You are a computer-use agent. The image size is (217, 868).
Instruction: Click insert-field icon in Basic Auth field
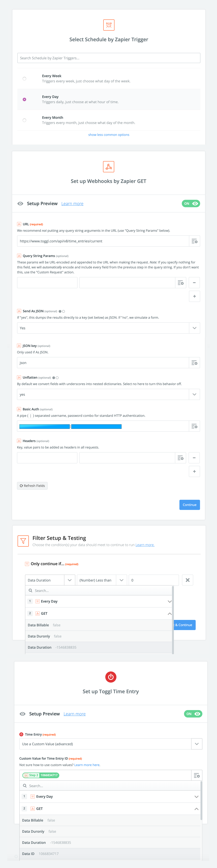[194, 426]
